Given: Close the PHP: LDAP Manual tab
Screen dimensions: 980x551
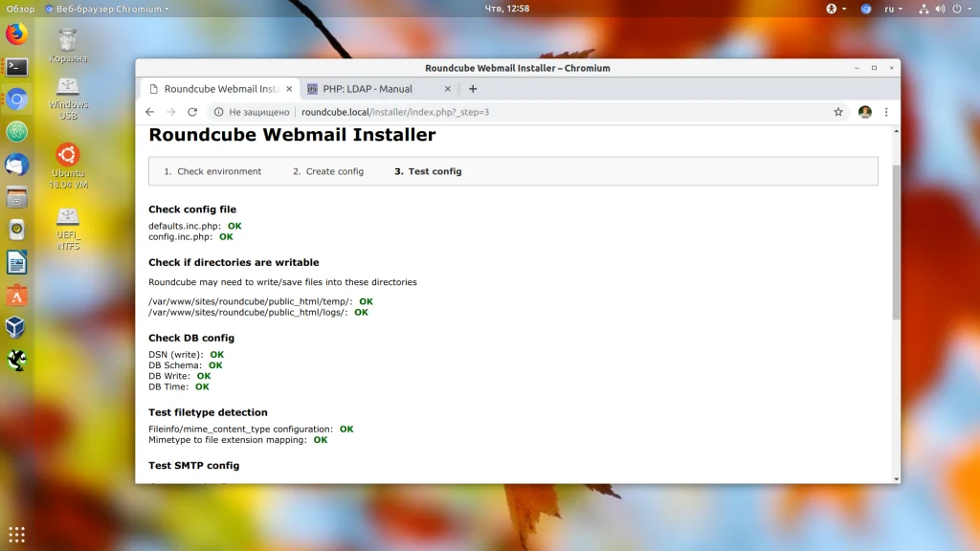Looking at the screenshot, I should click(x=448, y=89).
